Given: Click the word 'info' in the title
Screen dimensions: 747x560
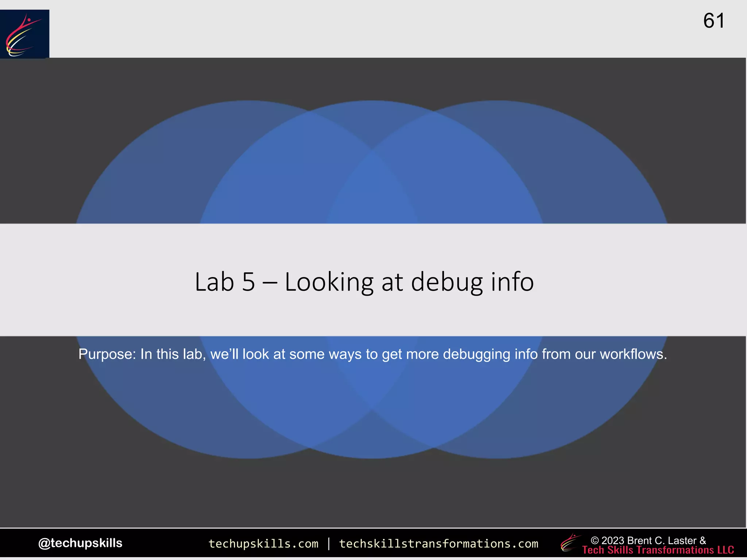Looking at the screenshot, I should pyautogui.click(x=512, y=282).
